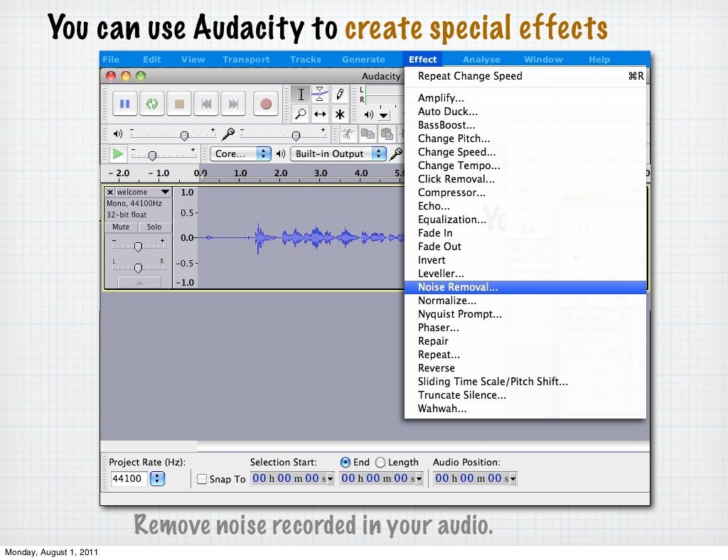The image size is (728, 560).
Task: Open the Core audio host dropdown
Action: [240, 154]
